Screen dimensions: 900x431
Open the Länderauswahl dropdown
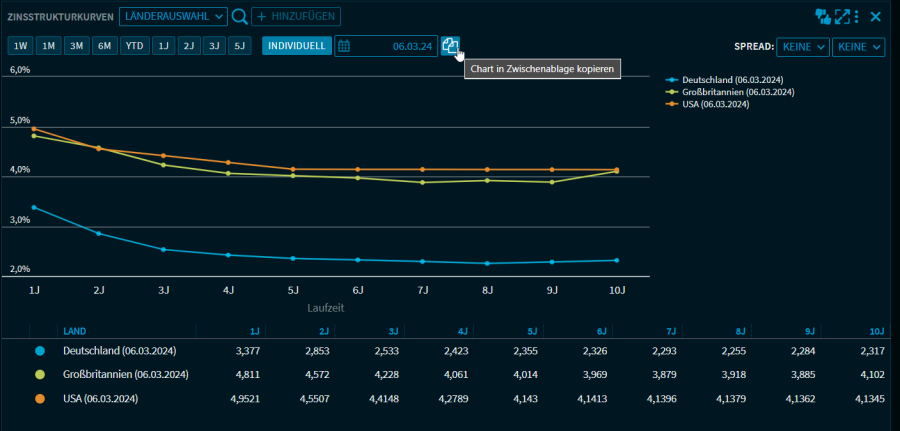[173, 17]
